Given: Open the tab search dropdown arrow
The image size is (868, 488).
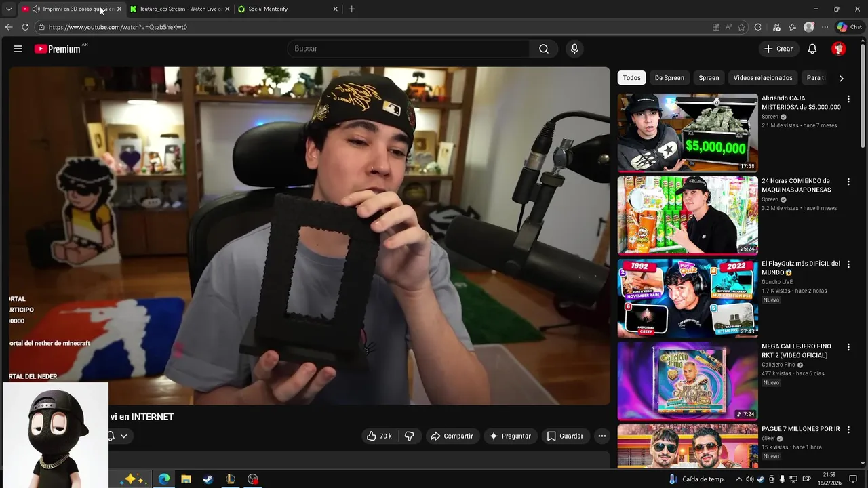Looking at the screenshot, I should pyautogui.click(x=9, y=9).
